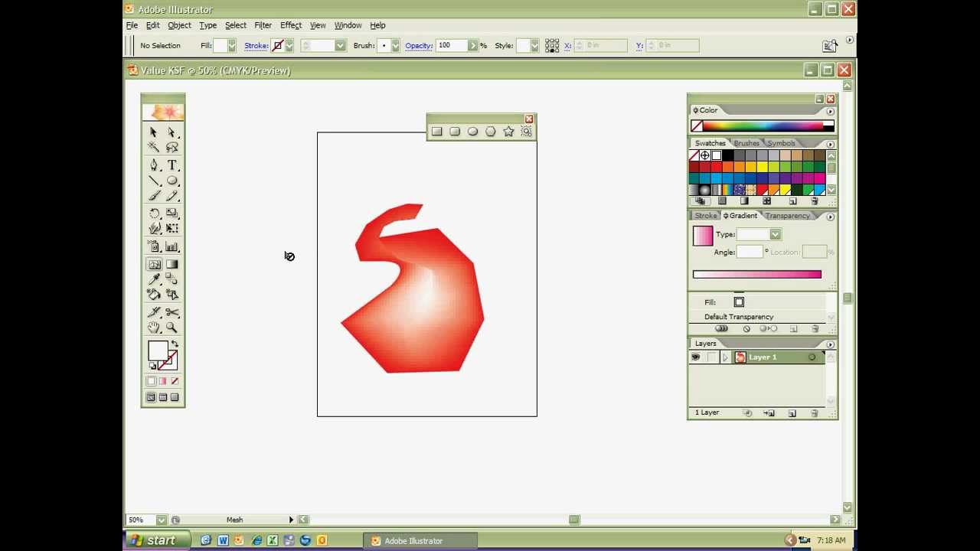
Task: Set paint mode to None button
Action: [x=175, y=381]
